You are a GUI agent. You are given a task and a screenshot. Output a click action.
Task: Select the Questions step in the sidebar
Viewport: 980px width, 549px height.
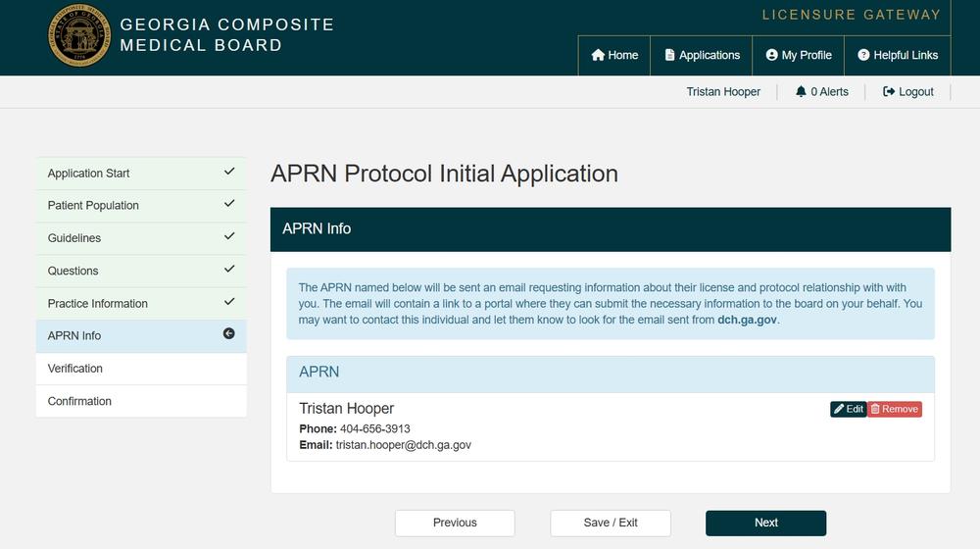click(141, 271)
